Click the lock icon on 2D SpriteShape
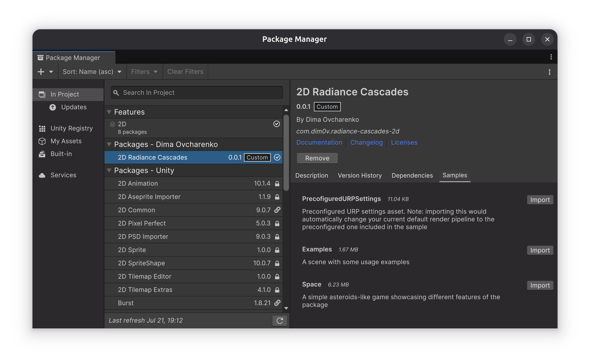 coord(277,263)
